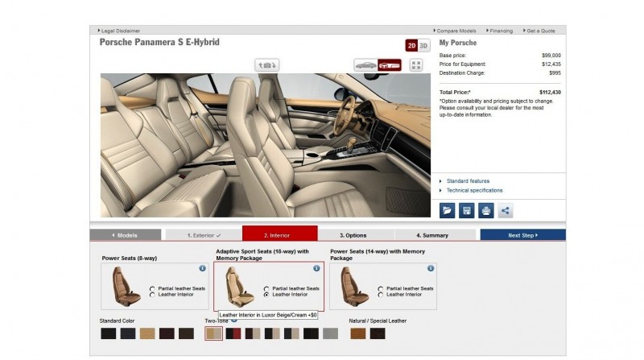This screenshot has width=644, height=360.
Task: Click the Adaptive Sport Seats seat image
Action: pyautogui.click(x=239, y=287)
